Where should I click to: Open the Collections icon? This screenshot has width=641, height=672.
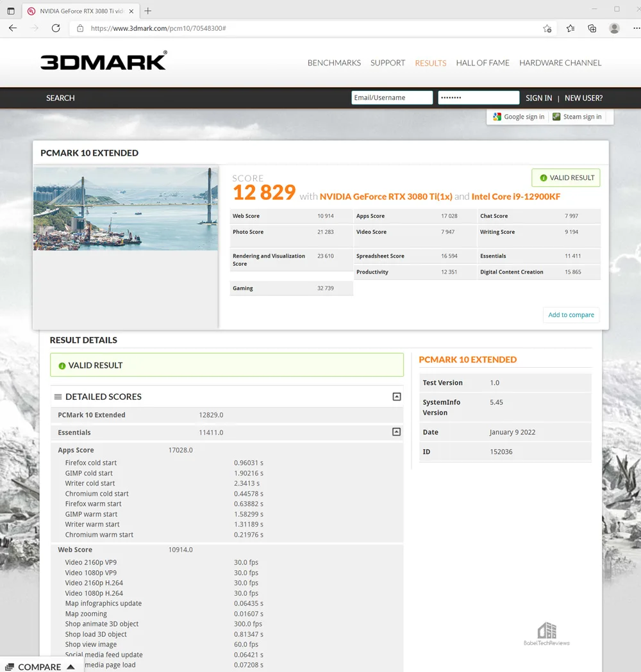(x=592, y=28)
